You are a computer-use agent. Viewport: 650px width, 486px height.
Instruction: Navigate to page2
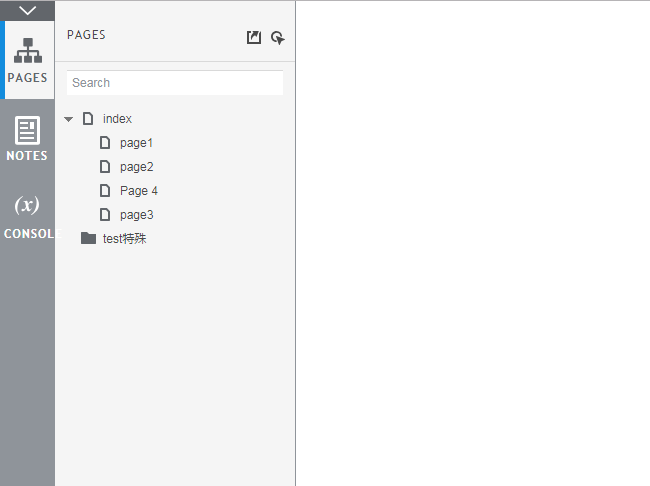click(x=136, y=167)
